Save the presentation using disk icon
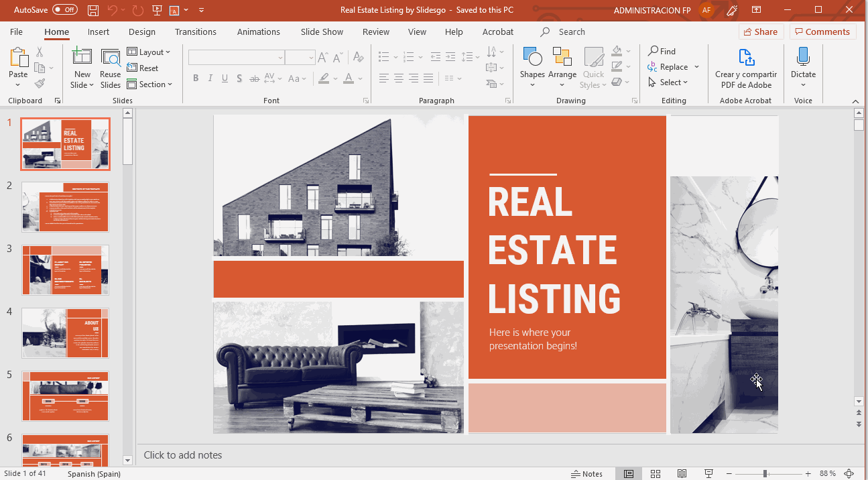 pos(93,10)
